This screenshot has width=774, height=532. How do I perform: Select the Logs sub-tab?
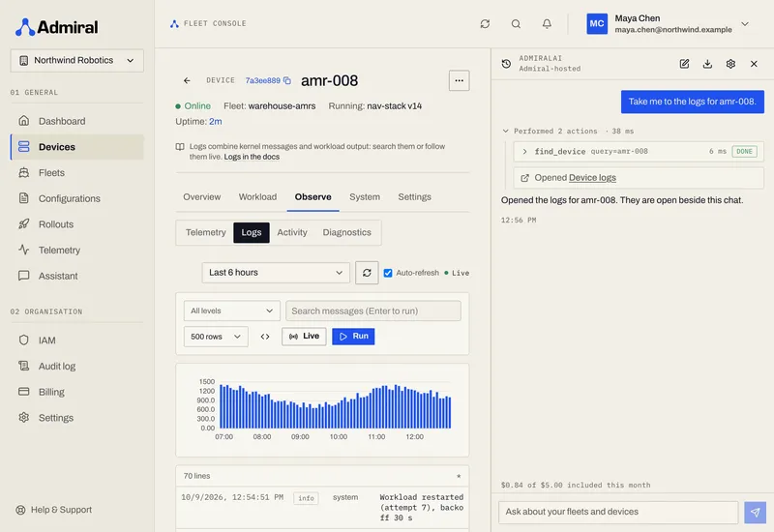pos(252,232)
